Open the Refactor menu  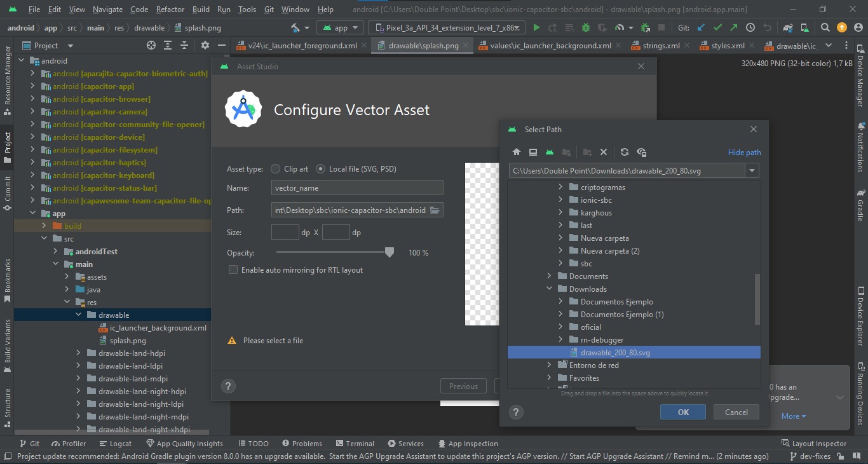tap(170, 10)
